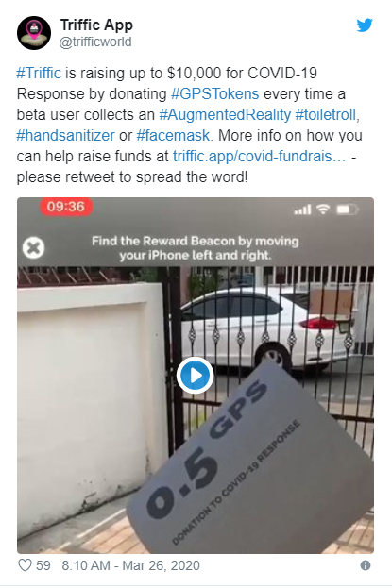The width and height of the screenshot is (392, 588).
Task: Play the embedded video
Action: point(195,376)
